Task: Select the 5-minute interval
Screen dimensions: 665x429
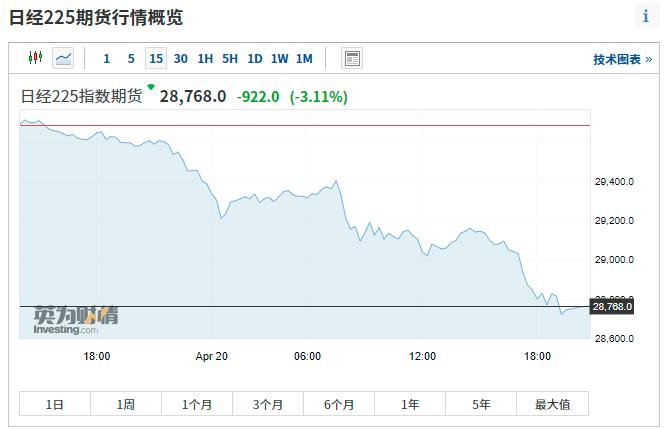Action: coord(131,59)
